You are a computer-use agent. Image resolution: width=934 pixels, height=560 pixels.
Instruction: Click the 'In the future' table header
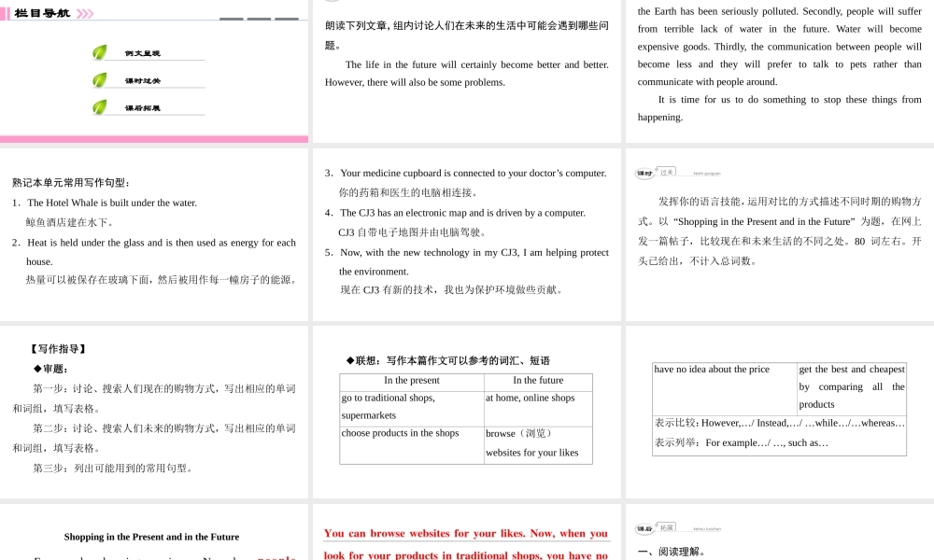pos(538,380)
